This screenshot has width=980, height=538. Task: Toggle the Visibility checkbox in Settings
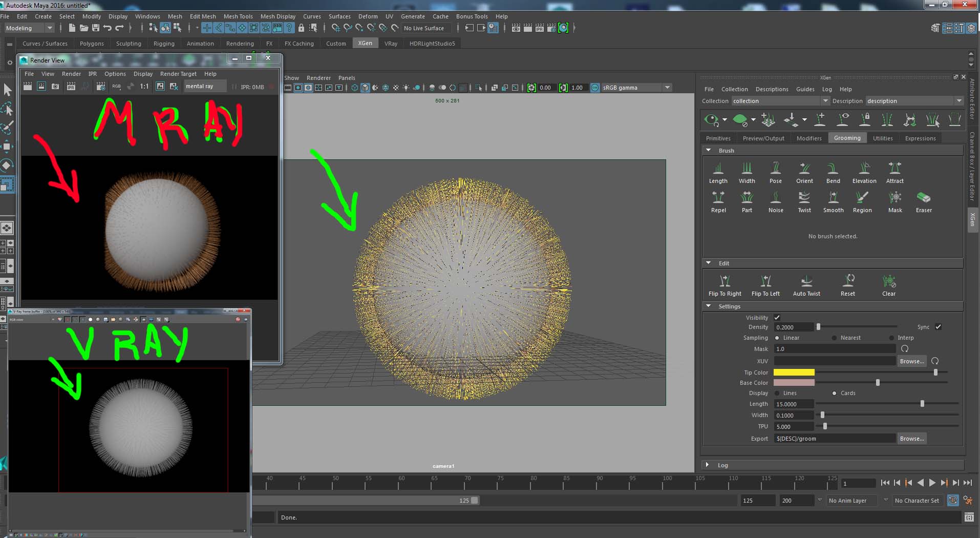[x=777, y=318]
